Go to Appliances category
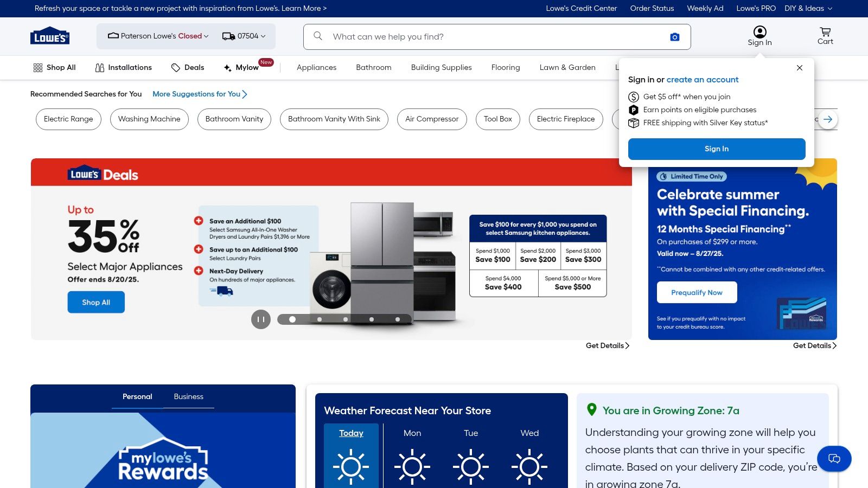Image resolution: width=868 pixels, height=488 pixels. 316,68
